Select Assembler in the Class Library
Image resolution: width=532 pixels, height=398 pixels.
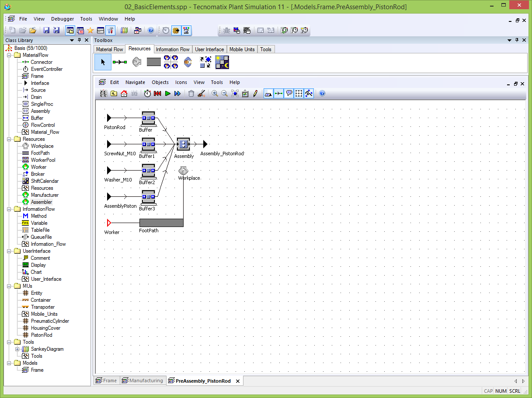pyautogui.click(x=41, y=202)
